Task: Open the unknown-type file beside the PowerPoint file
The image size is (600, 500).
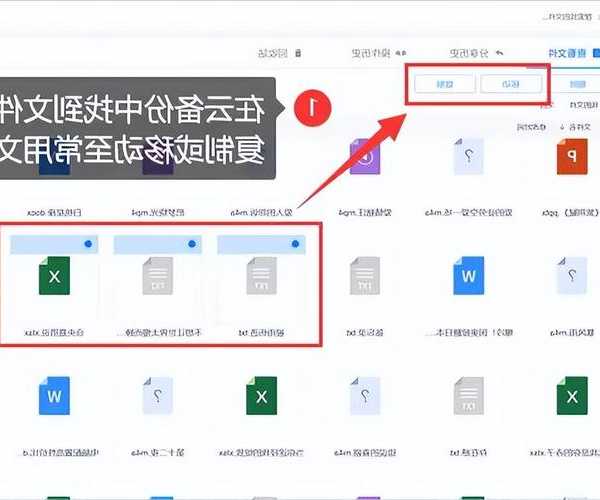Action: coord(468,157)
